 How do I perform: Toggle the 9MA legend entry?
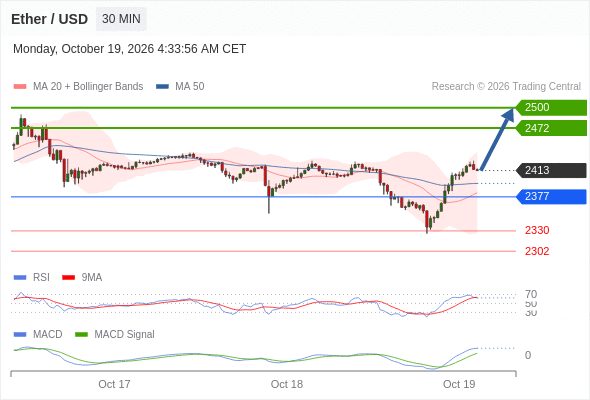(82, 277)
